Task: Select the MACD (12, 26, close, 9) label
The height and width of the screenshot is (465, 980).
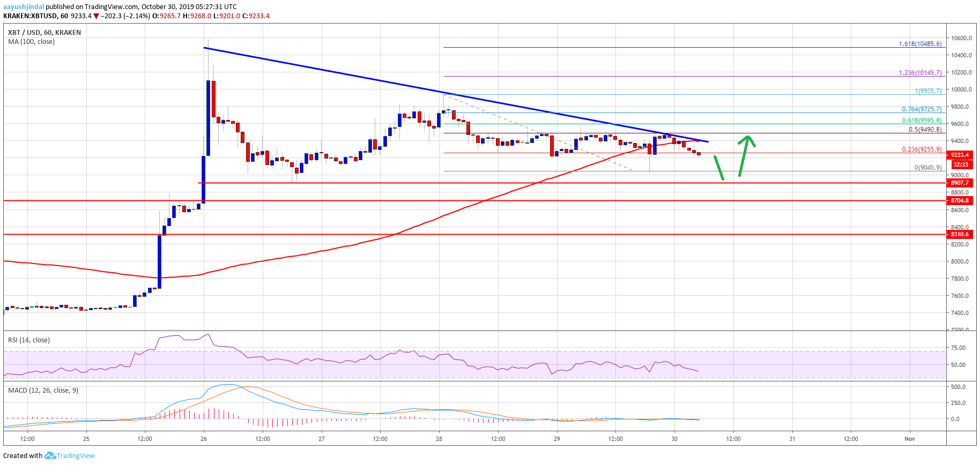Action: (x=43, y=391)
